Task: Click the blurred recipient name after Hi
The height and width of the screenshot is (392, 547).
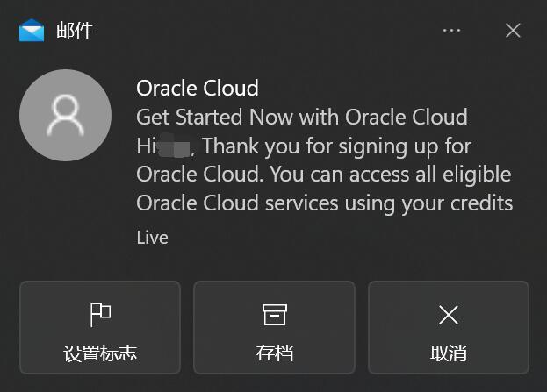Action: tap(176, 145)
